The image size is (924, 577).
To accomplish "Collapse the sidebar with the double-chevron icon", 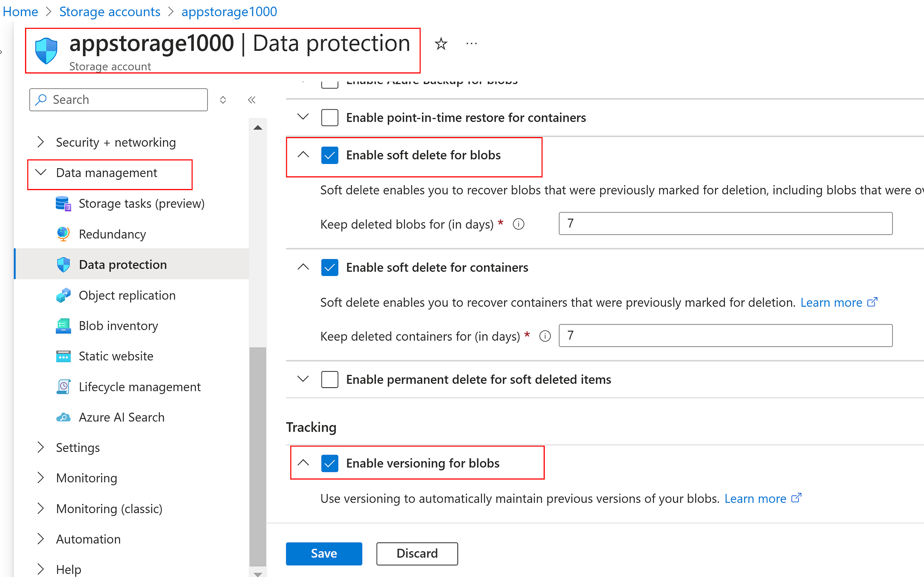I will (x=252, y=100).
